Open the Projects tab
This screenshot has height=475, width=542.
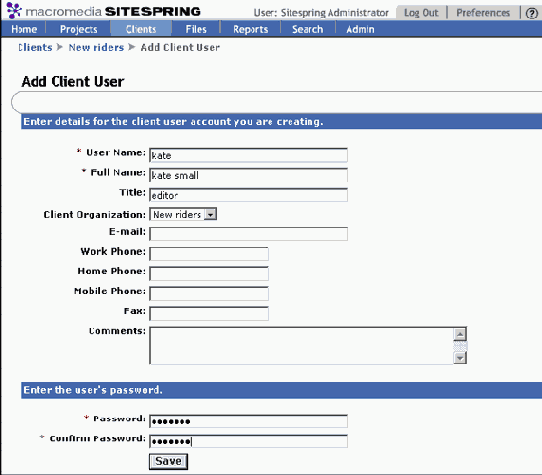point(78,29)
